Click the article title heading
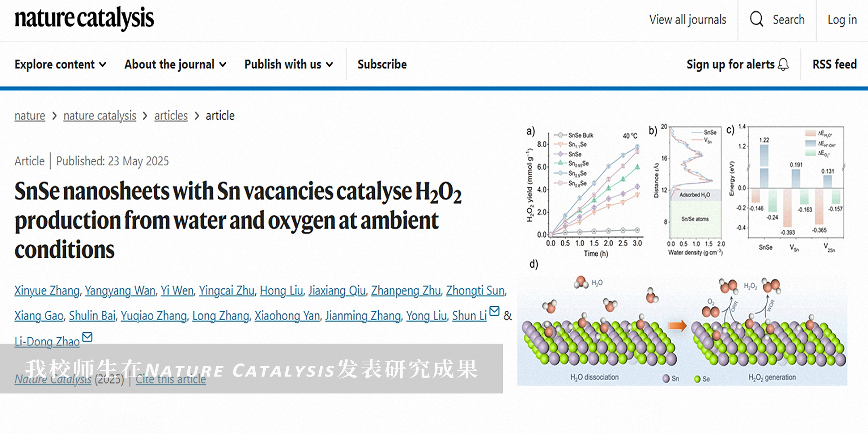Screen dimensions: 868x434 [238, 220]
